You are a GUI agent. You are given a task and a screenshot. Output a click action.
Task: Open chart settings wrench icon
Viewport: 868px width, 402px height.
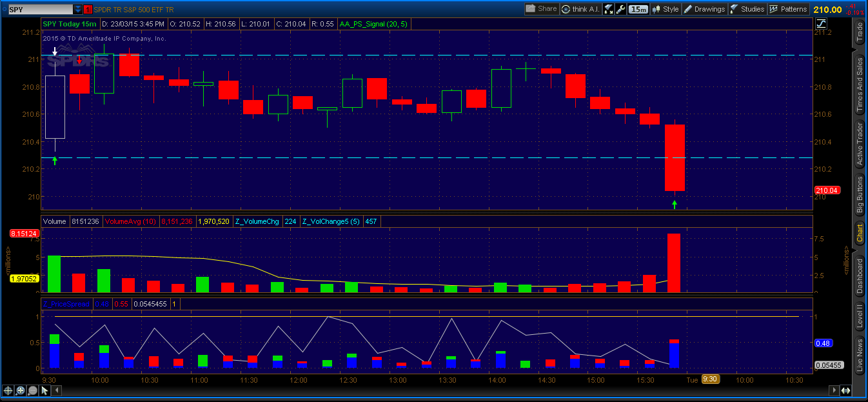coord(620,9)
